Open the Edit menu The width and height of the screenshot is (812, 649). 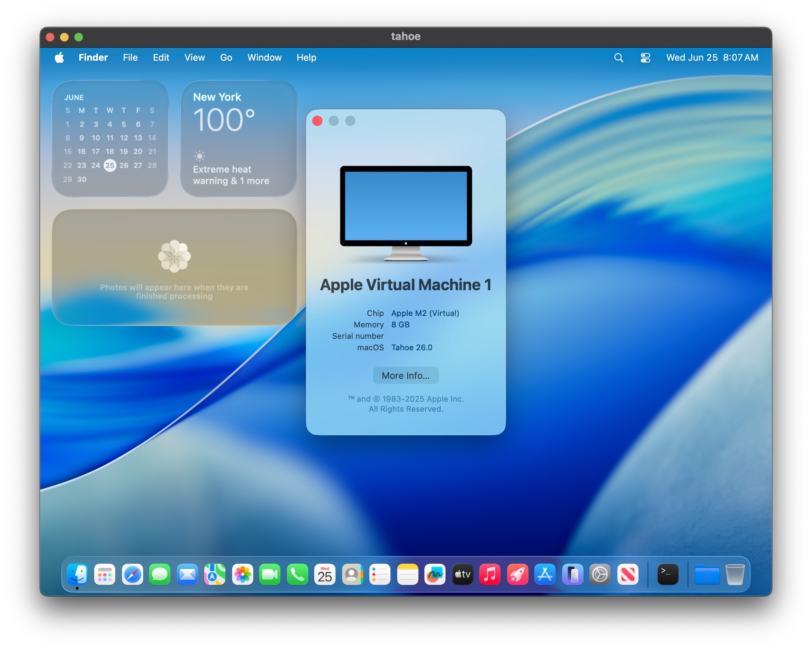pyautogui.click(x=161, y=58)
